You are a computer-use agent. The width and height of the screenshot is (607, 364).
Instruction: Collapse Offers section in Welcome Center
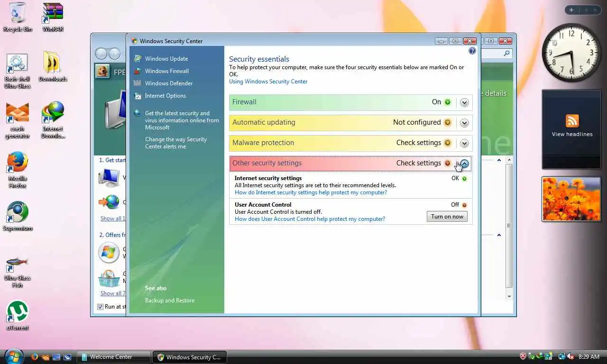click(499, 235)
